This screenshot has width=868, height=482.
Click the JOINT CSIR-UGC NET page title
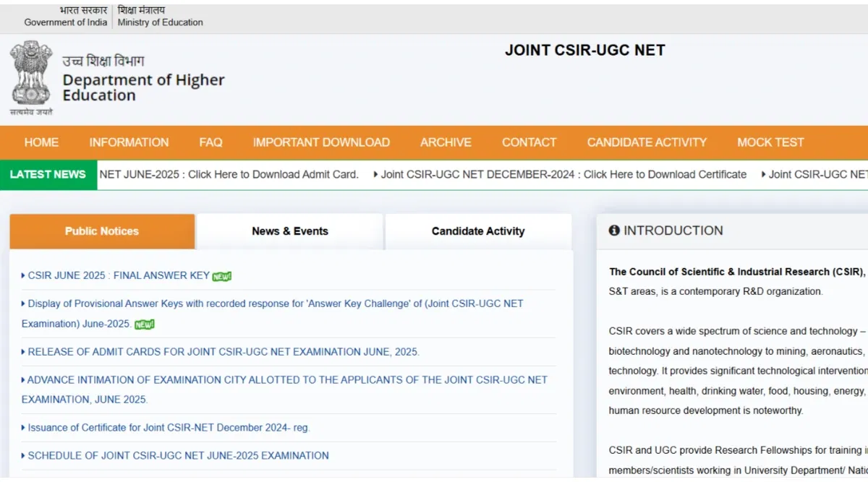click(x=584, y=51)
